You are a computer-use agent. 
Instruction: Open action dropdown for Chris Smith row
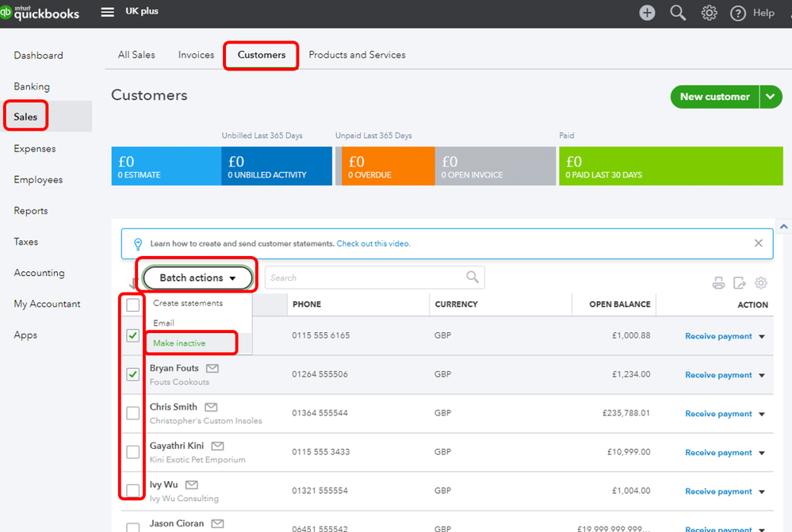762,415
